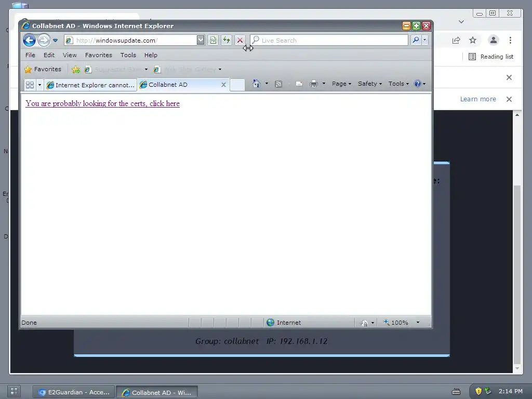Show Quick Tabs grid view
The width and height of the screenshot is (532, 399).
(30, 85)
